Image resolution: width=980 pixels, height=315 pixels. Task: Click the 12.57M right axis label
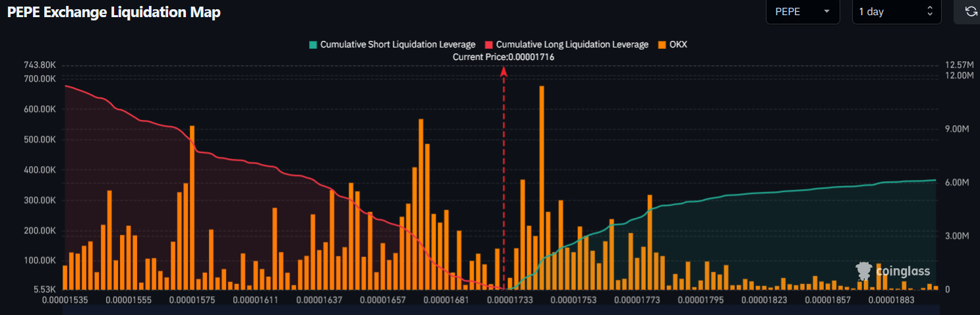tap(959, 65)
